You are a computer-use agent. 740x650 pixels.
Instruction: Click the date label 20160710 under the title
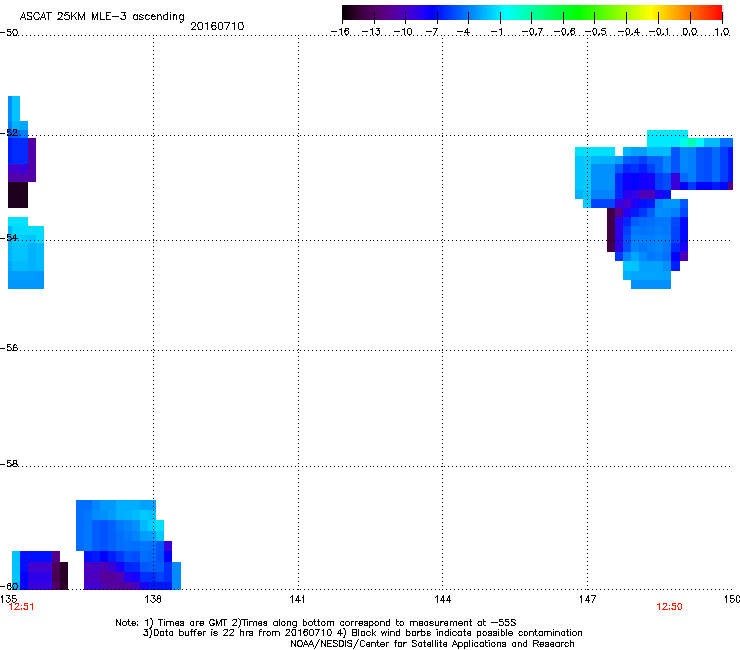(x=217, y=26)
